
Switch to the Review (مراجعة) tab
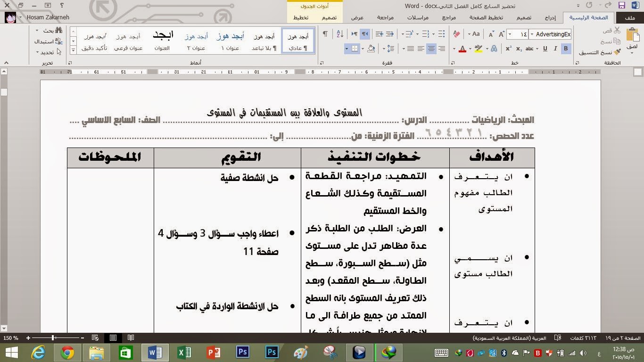(385, 17)
